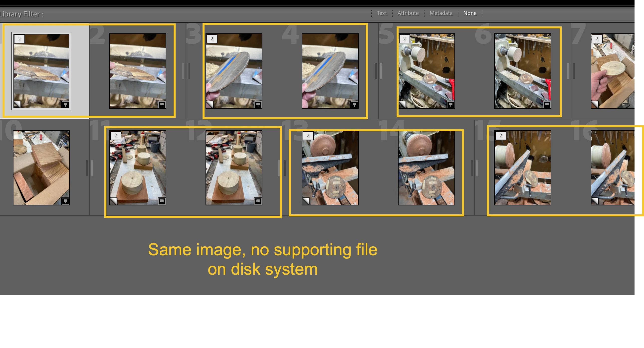
Task: Open the Text library filter
Action: tap(382, 13)
